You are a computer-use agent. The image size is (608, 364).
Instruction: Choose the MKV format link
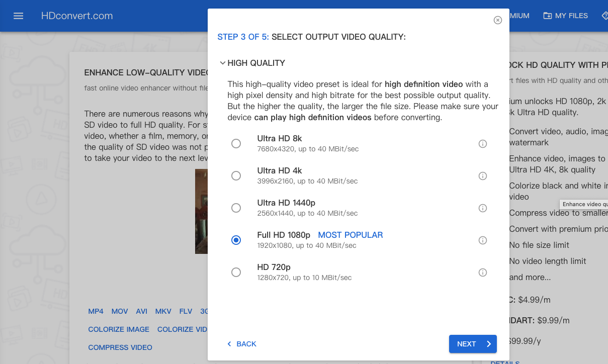click(163, 311)
